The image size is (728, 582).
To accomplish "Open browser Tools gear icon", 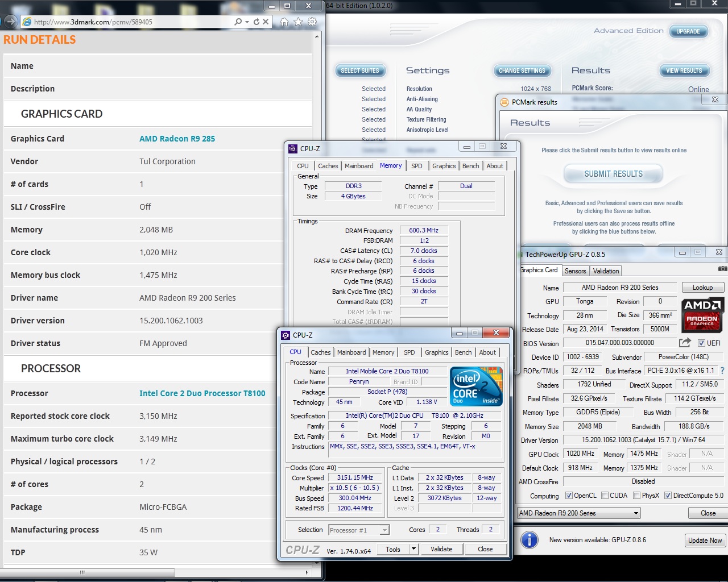I will pos(312,22).
